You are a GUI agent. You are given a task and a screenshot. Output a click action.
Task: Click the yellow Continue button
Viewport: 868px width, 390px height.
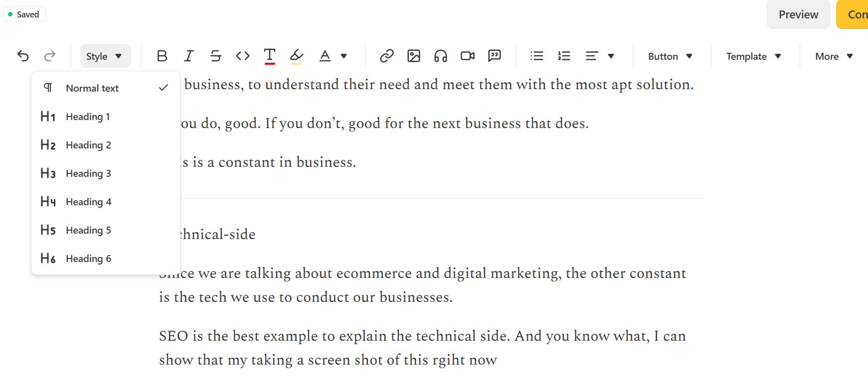(x=853, y=14)
